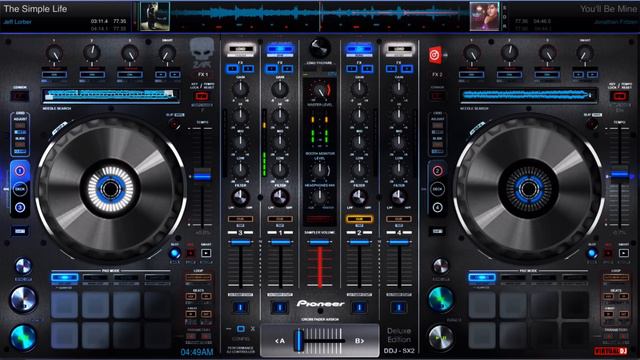The width and height of the screenshot is (640, 360).
Task: Toggle the lit headphone CUE button on channel 2
Action: [359, 219]
